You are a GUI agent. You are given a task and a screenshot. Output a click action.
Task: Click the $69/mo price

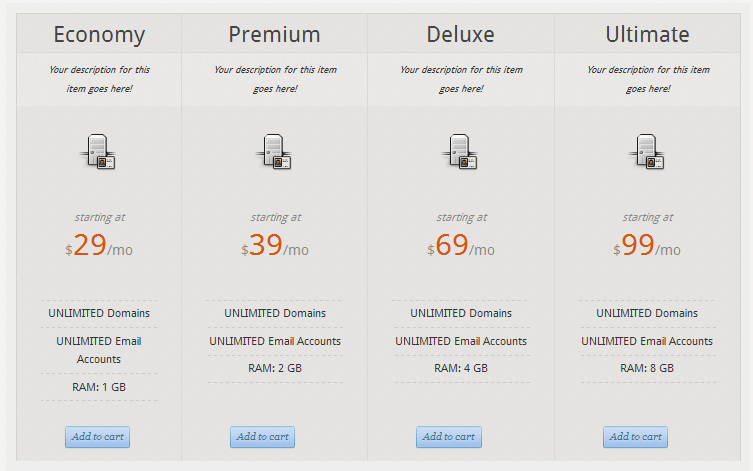tap(461, 245)
